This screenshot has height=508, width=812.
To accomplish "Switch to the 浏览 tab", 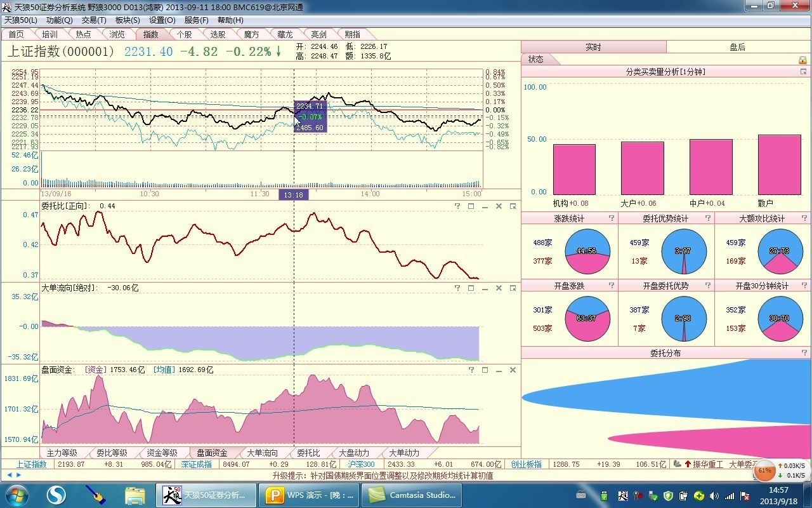I will coord(117,34).
